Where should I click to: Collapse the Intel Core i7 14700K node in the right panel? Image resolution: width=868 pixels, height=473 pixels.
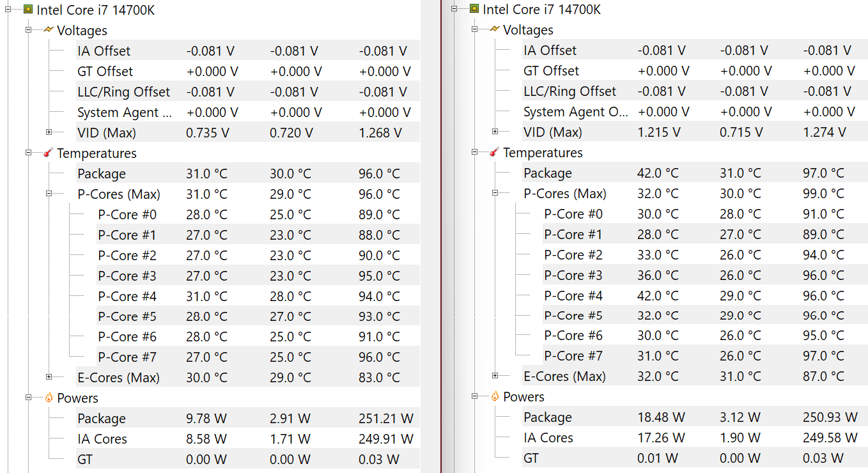coord(454,8)
